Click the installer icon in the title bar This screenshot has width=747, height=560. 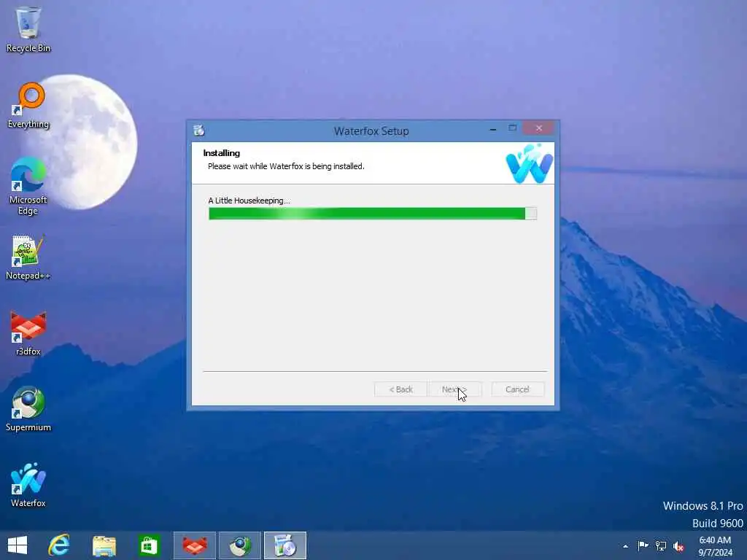pos(199,131)
